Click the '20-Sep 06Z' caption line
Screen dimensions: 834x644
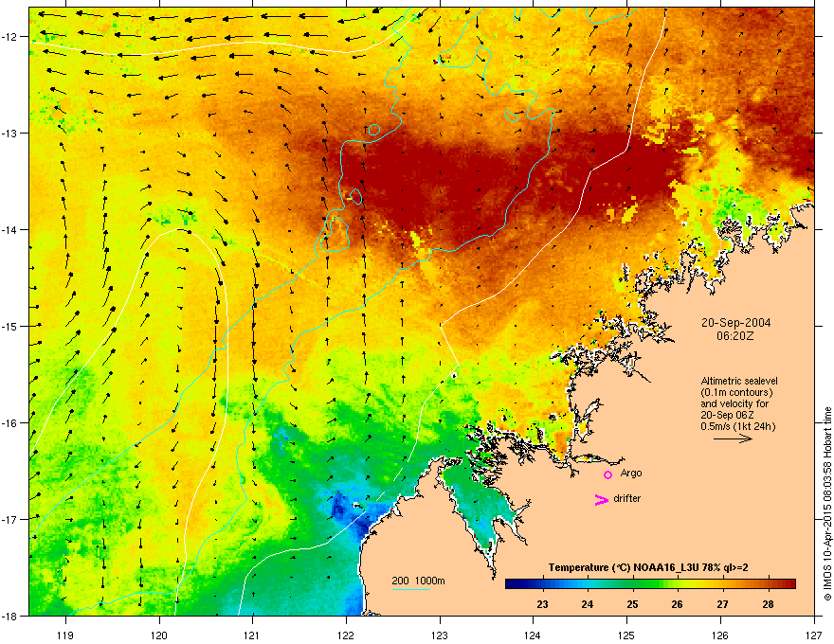pos(727,416)
